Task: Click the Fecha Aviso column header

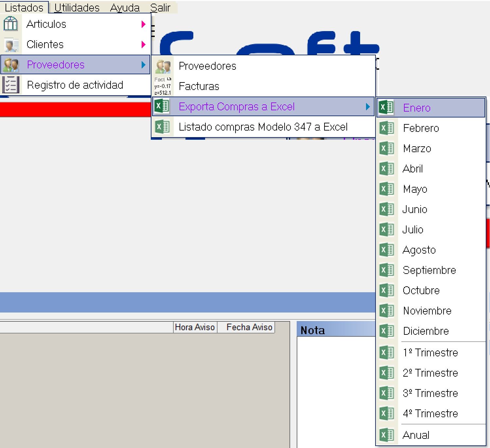Action: (x=249, y=327)
